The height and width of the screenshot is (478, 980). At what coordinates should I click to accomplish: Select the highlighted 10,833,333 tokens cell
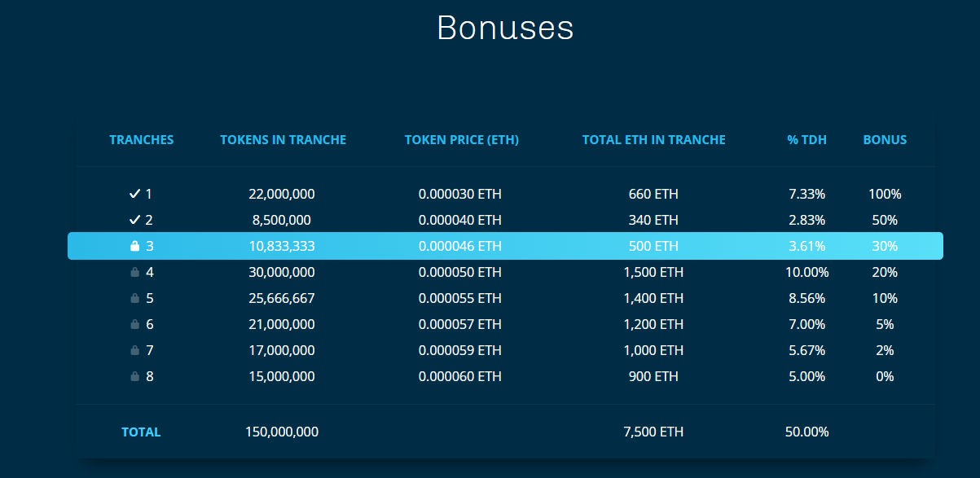point(282,246)
